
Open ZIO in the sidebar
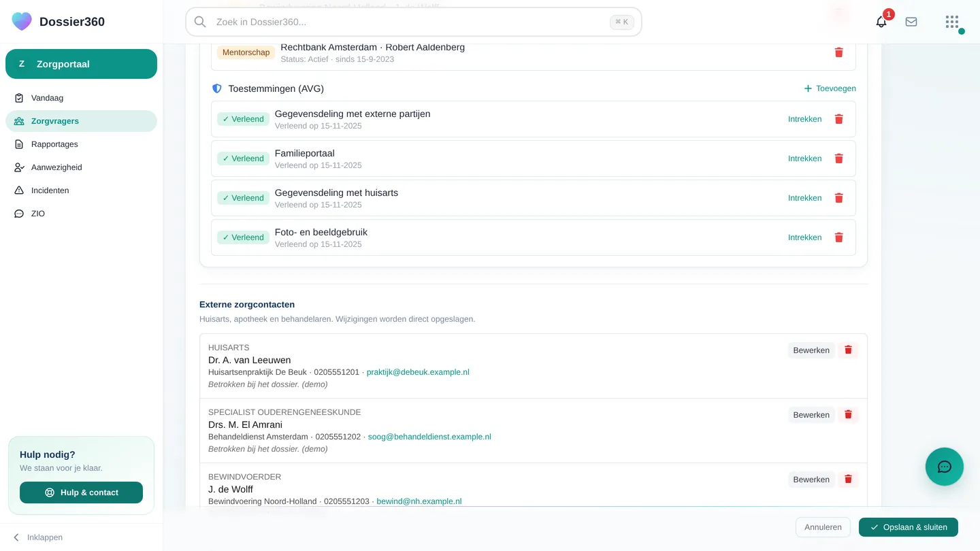coord(81,214)
